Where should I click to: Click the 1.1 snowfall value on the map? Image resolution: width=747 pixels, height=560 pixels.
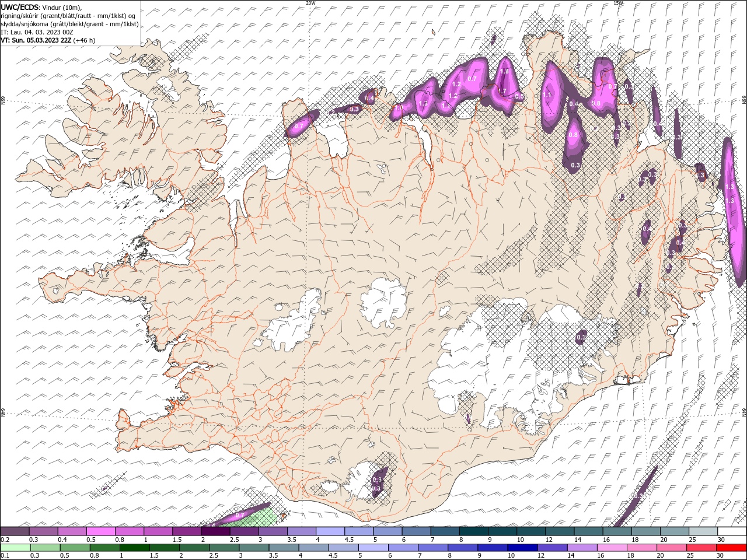pos(547,94)
